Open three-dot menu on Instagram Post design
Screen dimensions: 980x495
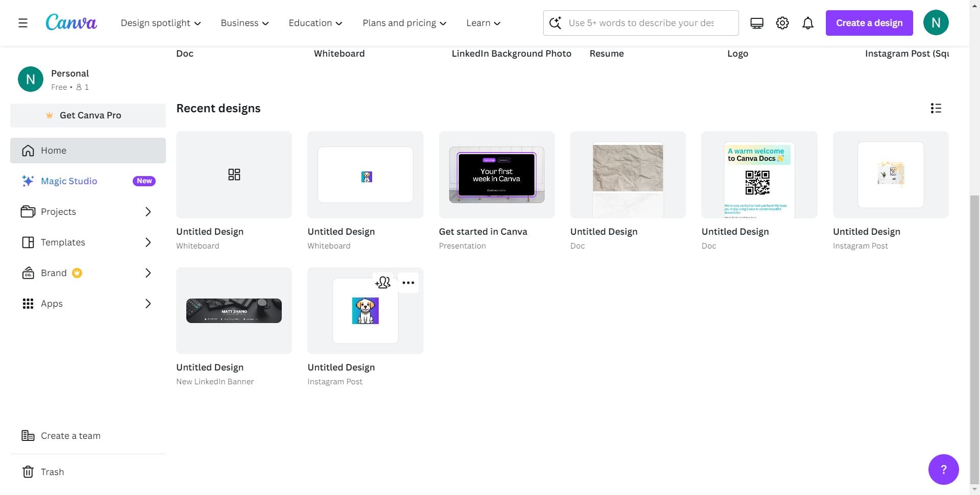pyautogui.click(x=408, y=283)
